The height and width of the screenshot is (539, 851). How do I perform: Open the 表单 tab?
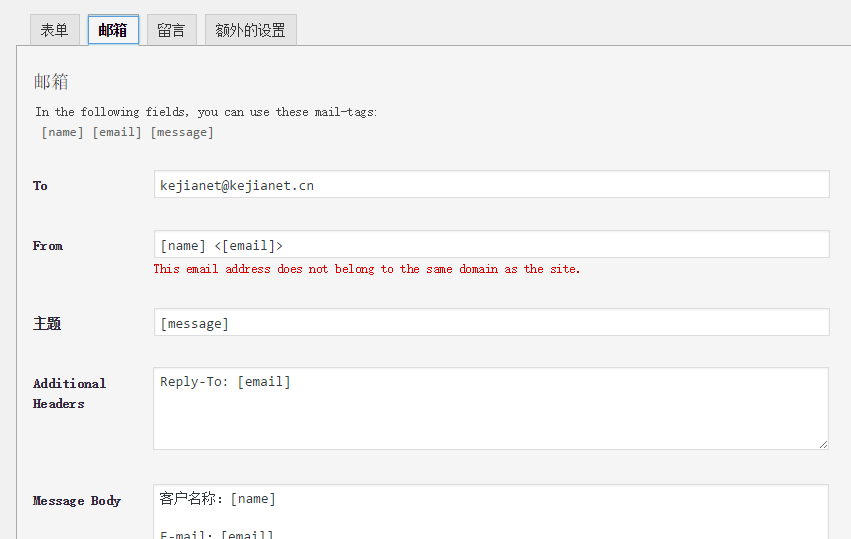[54, 30]
